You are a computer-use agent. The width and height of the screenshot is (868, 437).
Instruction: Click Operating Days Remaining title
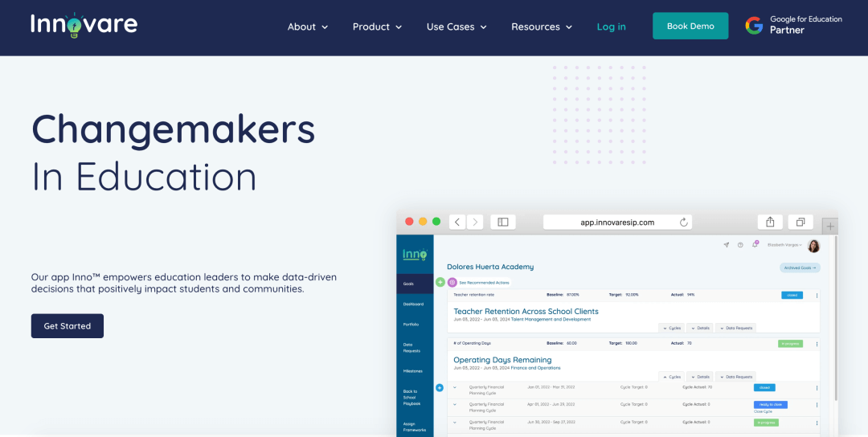point(502,360)
